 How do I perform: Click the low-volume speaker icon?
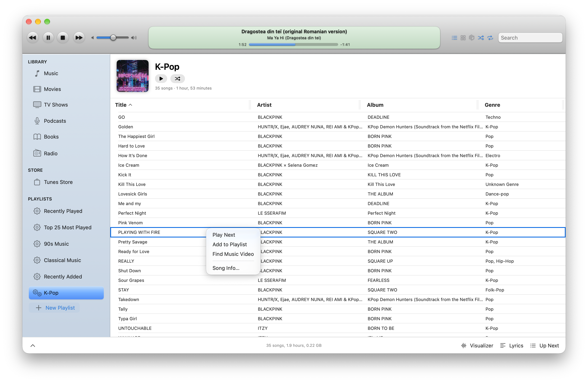pyautogui.click(x=92, y=38)
